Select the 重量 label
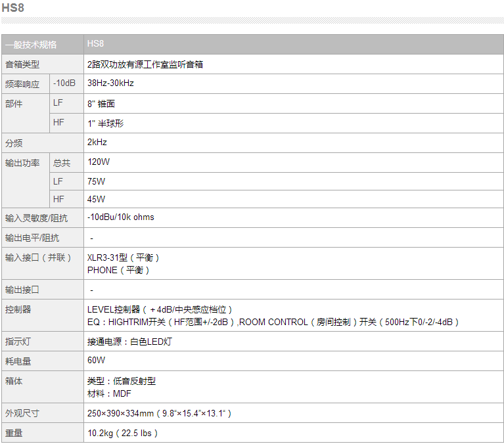This screenshot has width=504, height=444. coord(14,433)
